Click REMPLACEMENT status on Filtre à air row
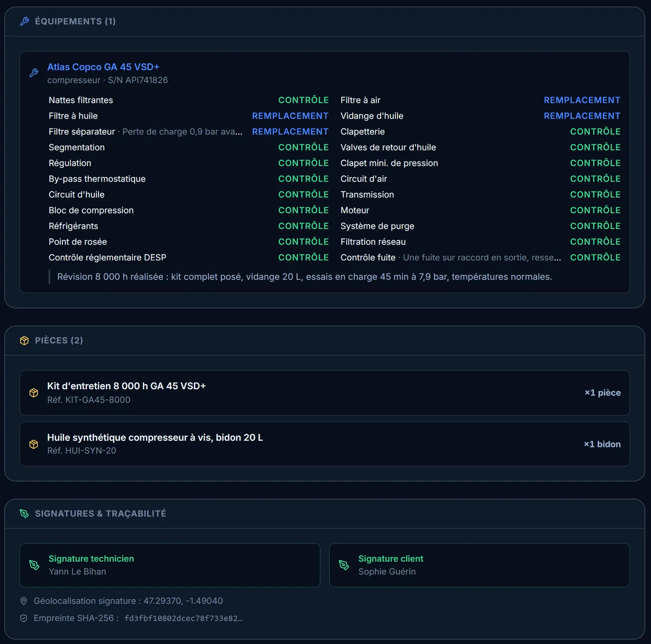The height and width of the screenshot is (644, 651). [x=582, y=100]
